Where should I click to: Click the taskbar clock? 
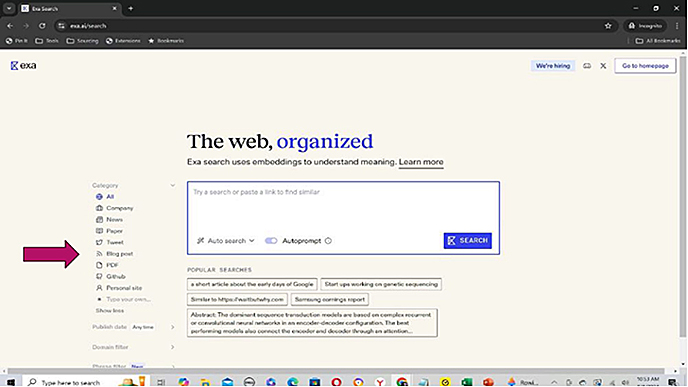coord(648,381)
